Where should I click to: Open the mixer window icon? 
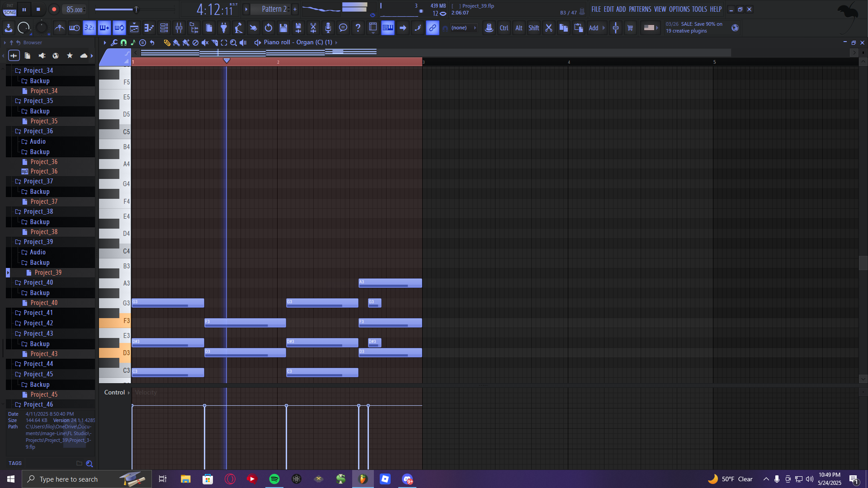179,28
